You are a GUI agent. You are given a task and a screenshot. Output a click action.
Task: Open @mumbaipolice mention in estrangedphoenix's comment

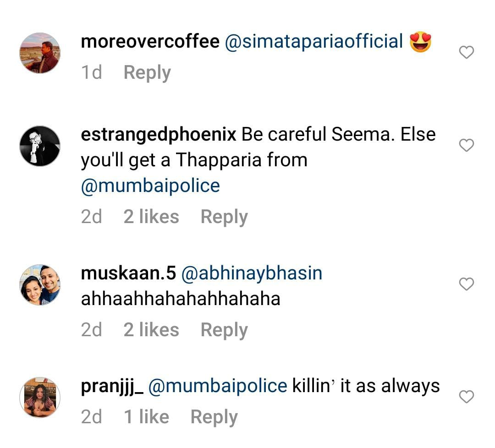pyautogui.click(x=150, y=186)
